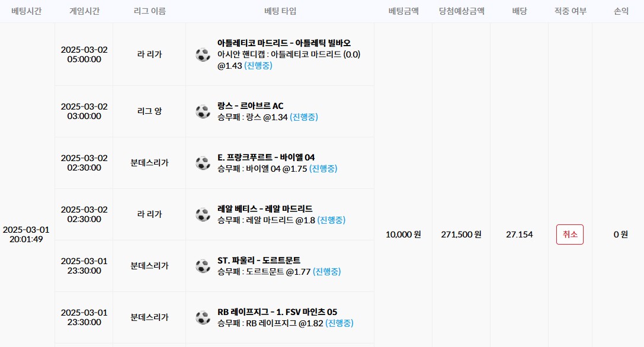
Task: Open 레알 베티스 - 레알 마드리드 match title
Action: click(x=265, y=208)
